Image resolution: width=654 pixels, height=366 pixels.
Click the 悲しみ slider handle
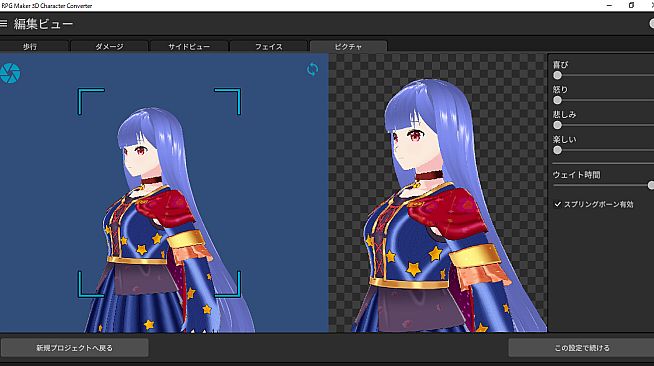coord(557,125)
